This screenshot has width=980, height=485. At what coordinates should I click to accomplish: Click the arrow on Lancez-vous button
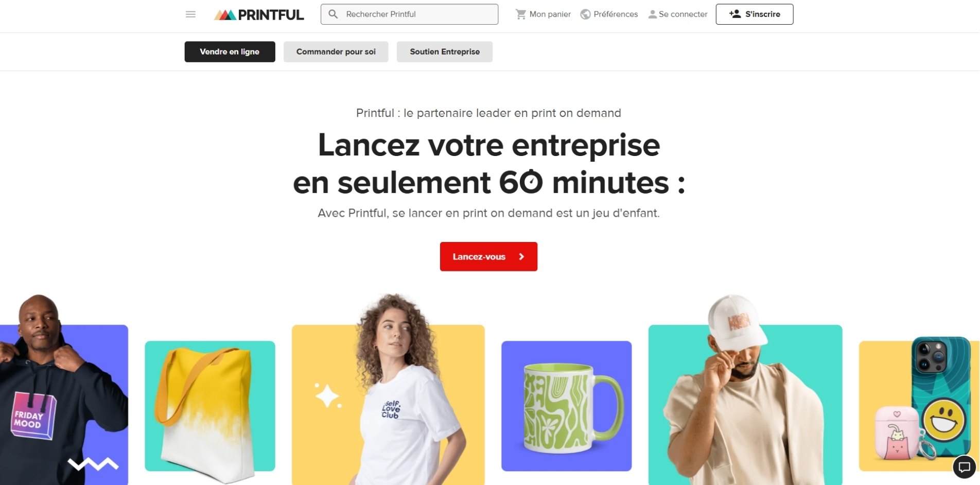point(521,256)
